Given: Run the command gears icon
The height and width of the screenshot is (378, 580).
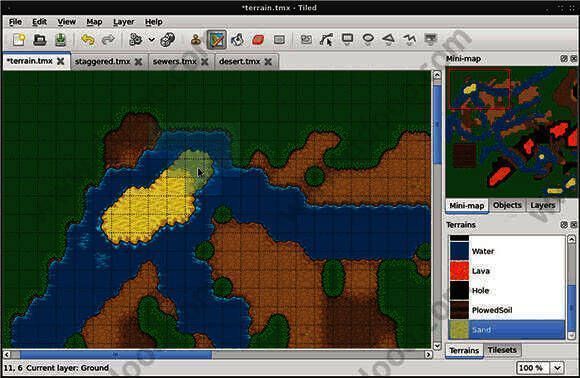Looking at the screenshot, I should coord(136,40).
